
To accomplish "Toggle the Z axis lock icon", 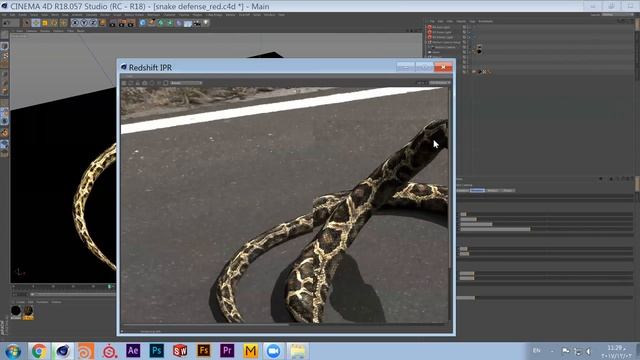I will tap(93, 23).
